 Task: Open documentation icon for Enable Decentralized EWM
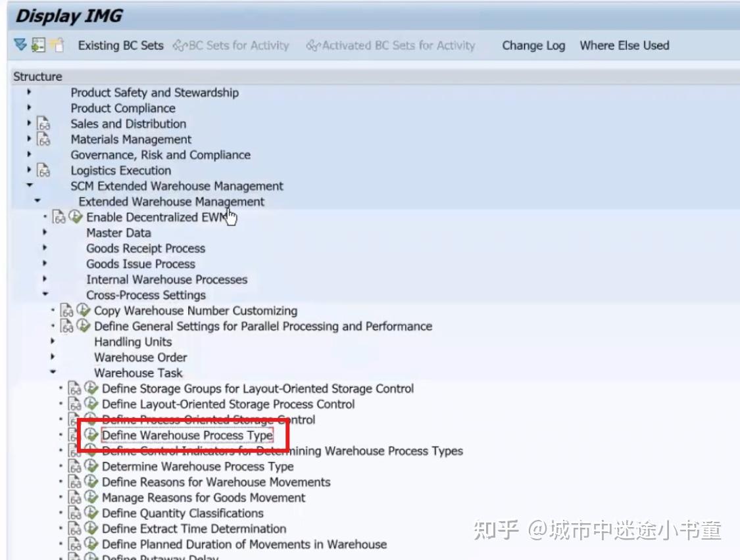pyautogui.click(x=59, y=217)
